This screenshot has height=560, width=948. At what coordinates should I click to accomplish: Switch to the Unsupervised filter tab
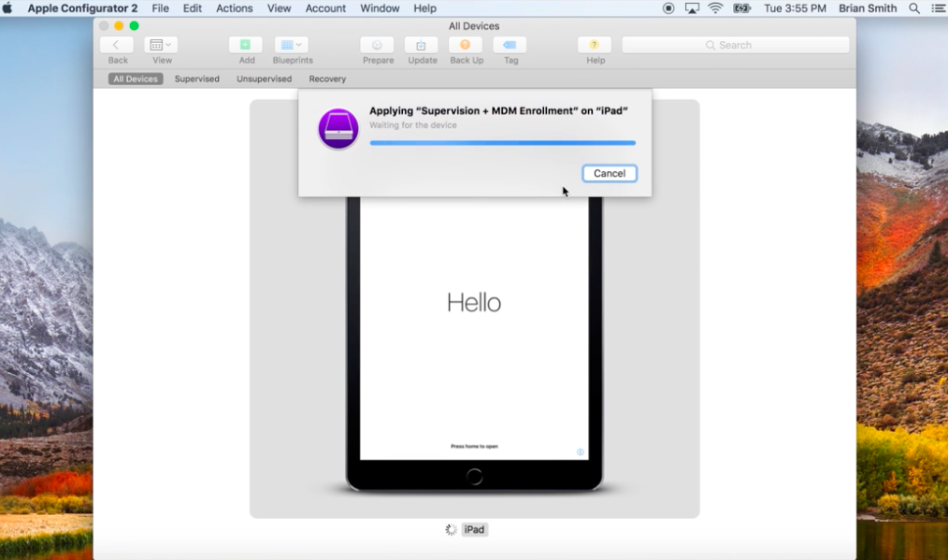[x=265, y=79]
